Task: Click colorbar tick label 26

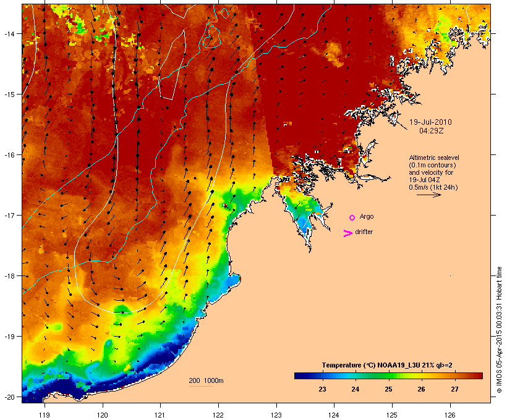Action: click(x=421, y=389)
